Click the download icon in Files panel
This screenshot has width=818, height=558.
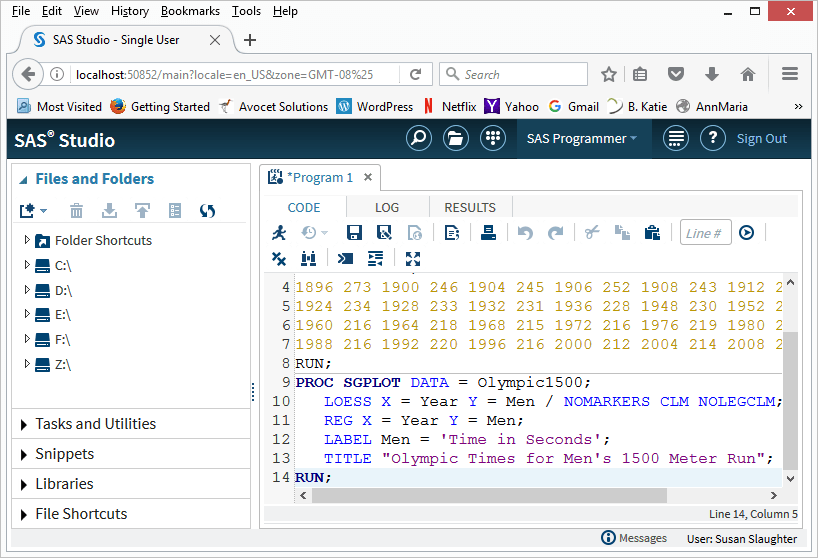(x=109, y=211)
